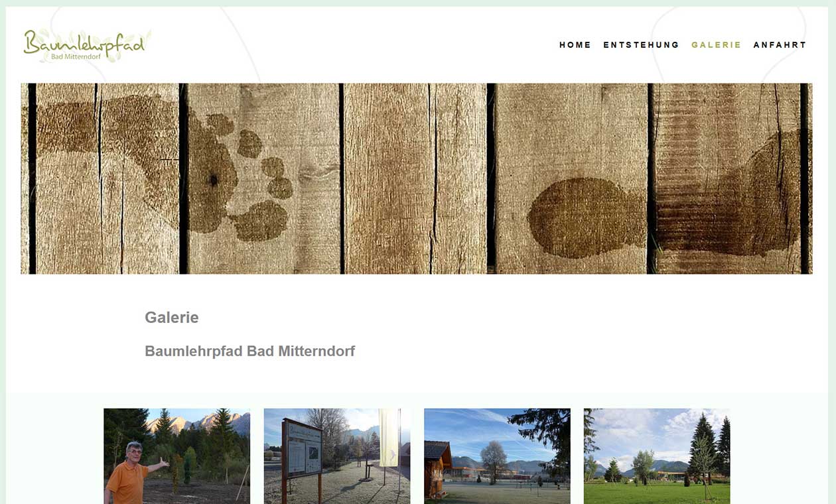Viewport: 836px width, 504px height.
Task: Open the photo of man in orange shirt
Action: [x=177, y=456]
